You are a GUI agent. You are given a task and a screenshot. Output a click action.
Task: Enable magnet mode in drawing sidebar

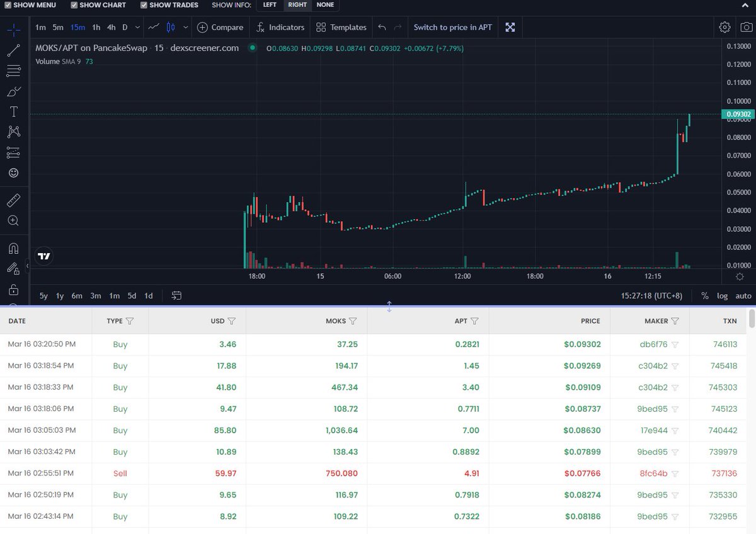coord(13,248)
